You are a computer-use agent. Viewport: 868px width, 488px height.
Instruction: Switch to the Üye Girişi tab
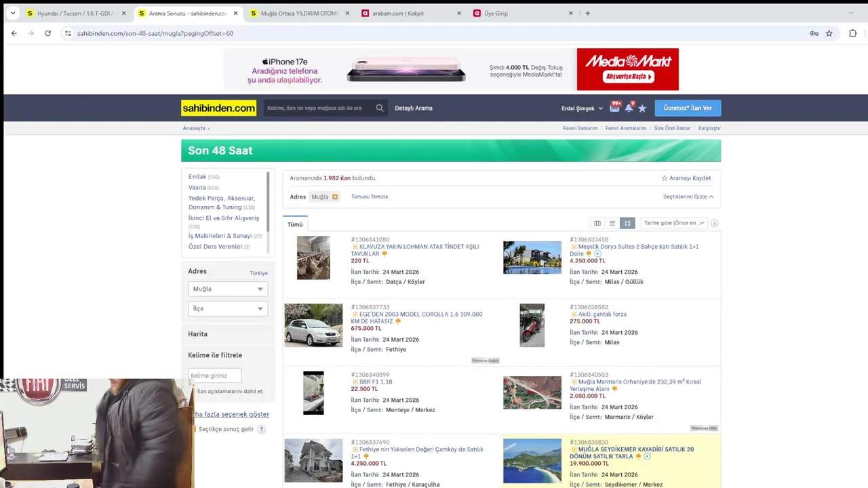pyautogui.click(x=523, y=13)
